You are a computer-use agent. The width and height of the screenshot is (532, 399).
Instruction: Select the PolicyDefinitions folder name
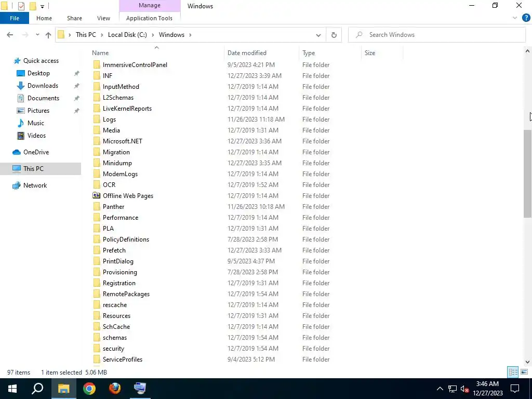[126, 240]
